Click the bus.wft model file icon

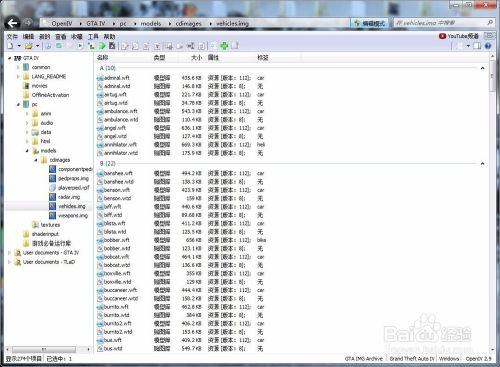pyautogui.click(x=100, y=340)
